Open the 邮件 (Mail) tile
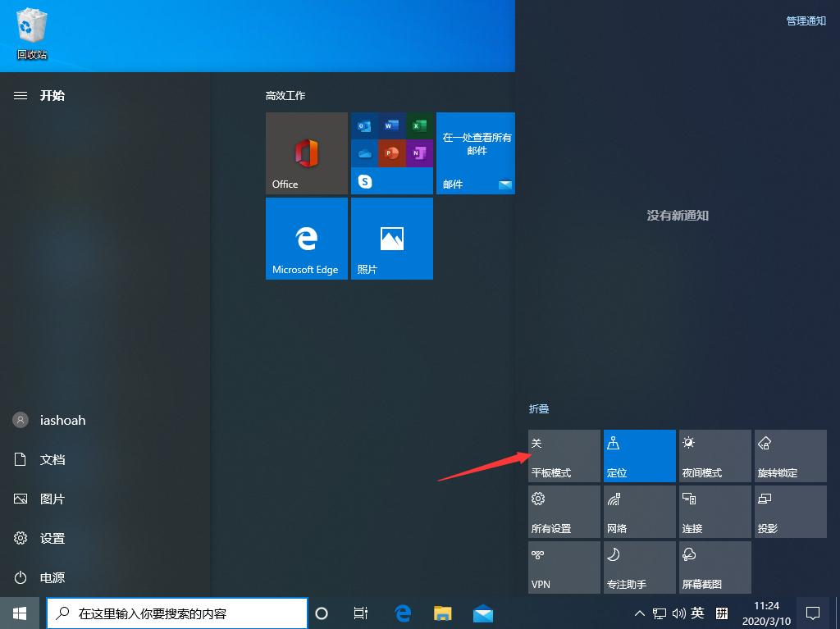Image resolution: width=840 pixels, height=629 pixels. 475,153
